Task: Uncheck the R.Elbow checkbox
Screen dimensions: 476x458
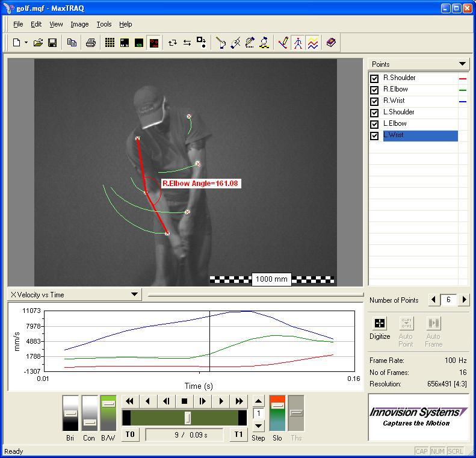Action: [374, 90]
